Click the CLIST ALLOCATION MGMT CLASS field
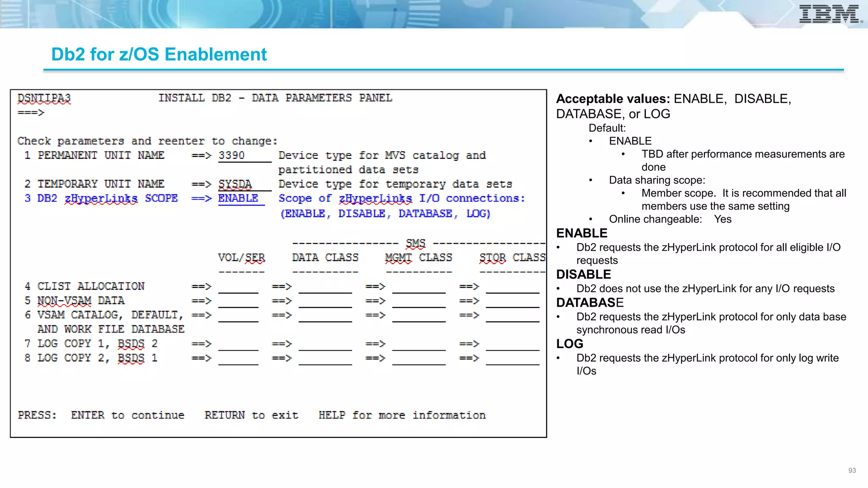Image resolution: width=868 pixels, height=488 pixels. point(419,287)
